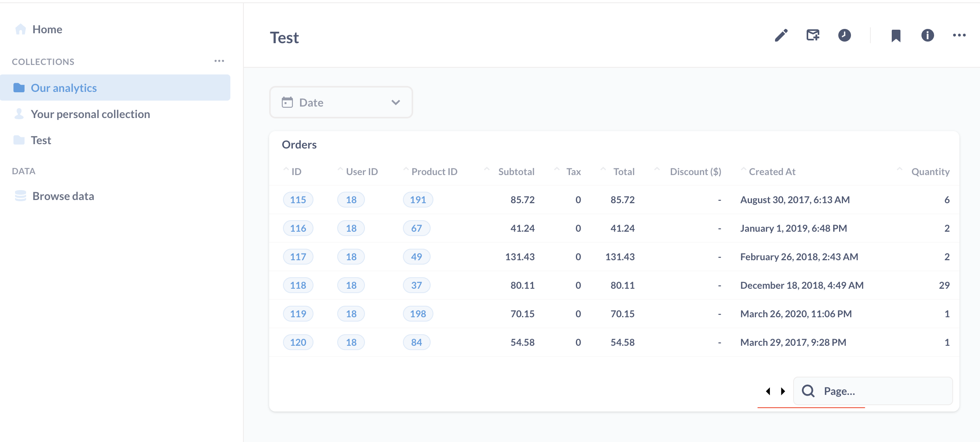
Task: Open the search magnifier in pagination
Action: (808, 391)
